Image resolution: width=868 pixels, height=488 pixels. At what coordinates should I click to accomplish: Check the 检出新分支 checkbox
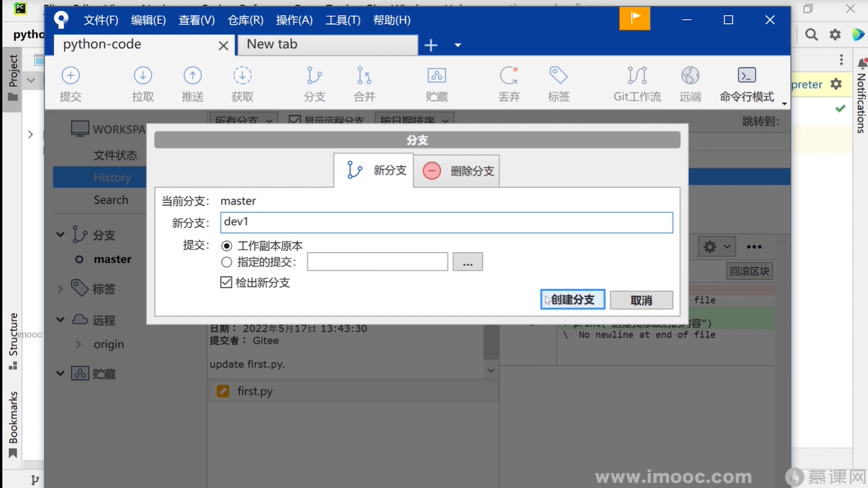tap(226, 282)
